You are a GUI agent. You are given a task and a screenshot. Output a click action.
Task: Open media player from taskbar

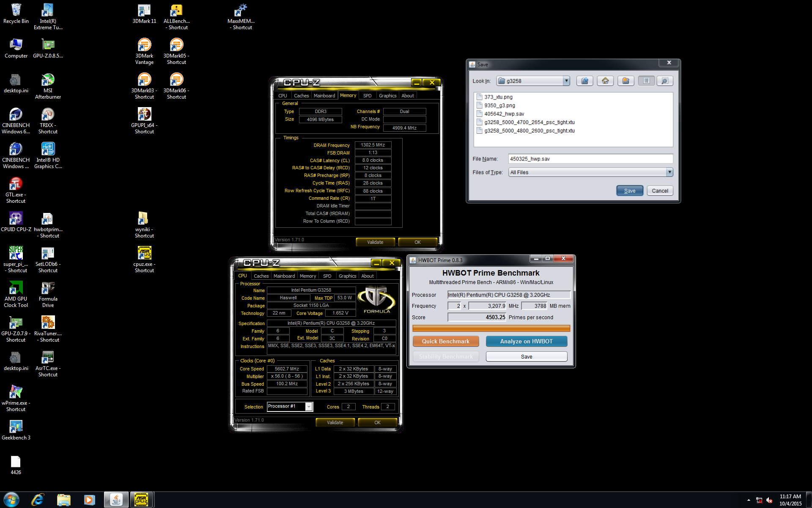click(89, 500)
